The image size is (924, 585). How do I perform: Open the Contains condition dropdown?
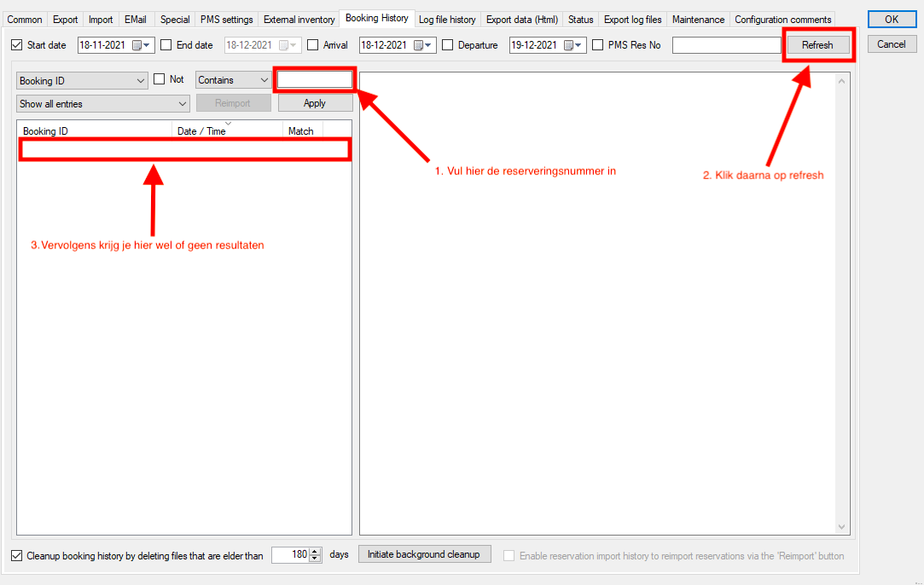click(233, 80)
